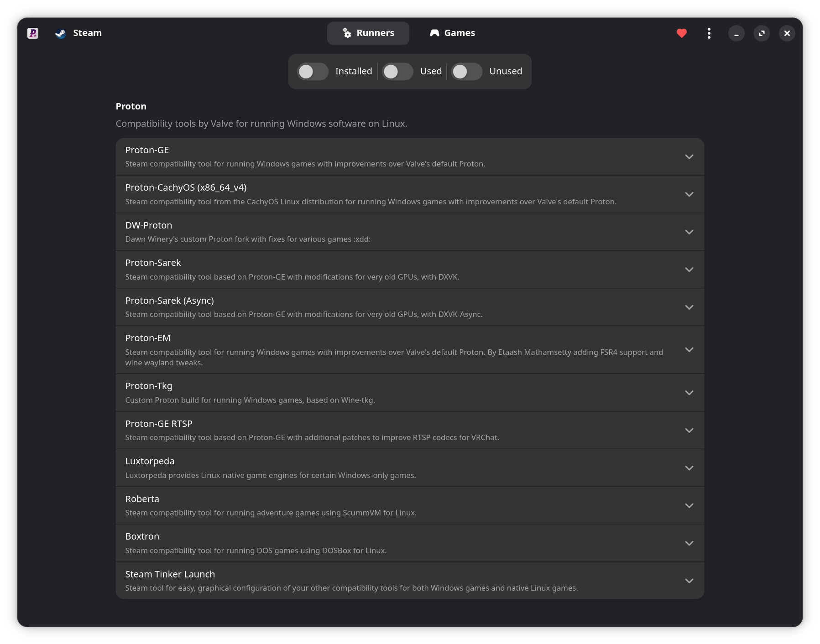This screenshot has height=644, width=820.
Task: Expand the DW-Proton chevron
Action: coord(689,232)
